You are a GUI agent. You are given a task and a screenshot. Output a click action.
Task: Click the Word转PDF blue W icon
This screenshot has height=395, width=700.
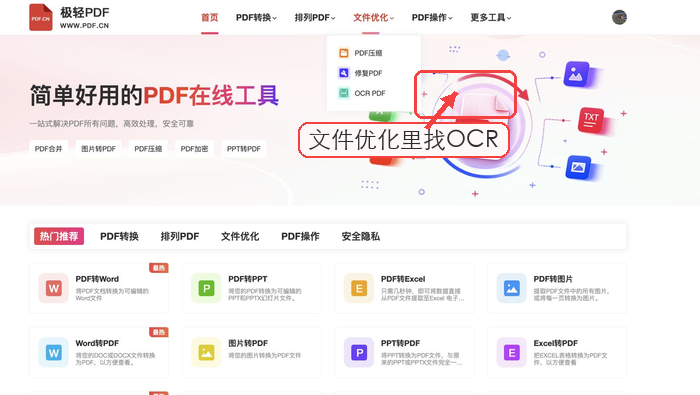pyautogui.click(x=54, y=353)
